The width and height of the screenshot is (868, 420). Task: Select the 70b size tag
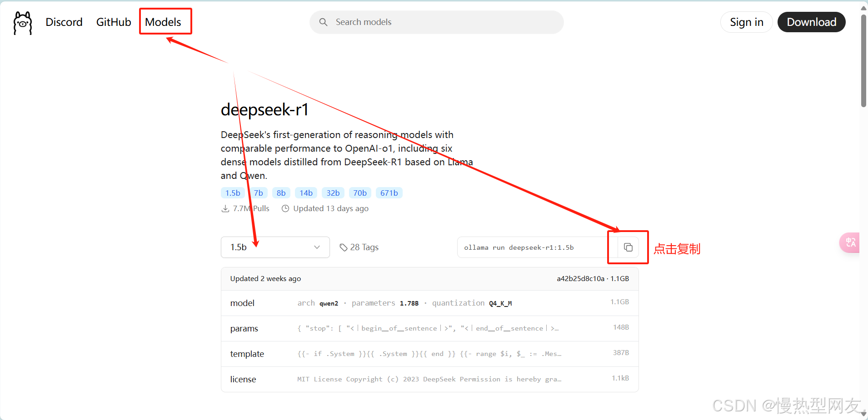pyautogui.click(x=360, y=193)
